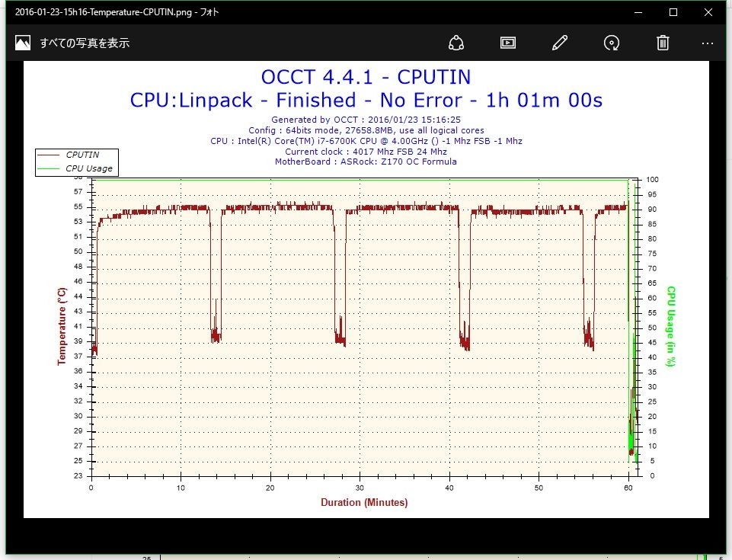The height and width of the screenshot is (560, 732).
Task: Open Edit with the pencil icon
Action: [560, 43]
